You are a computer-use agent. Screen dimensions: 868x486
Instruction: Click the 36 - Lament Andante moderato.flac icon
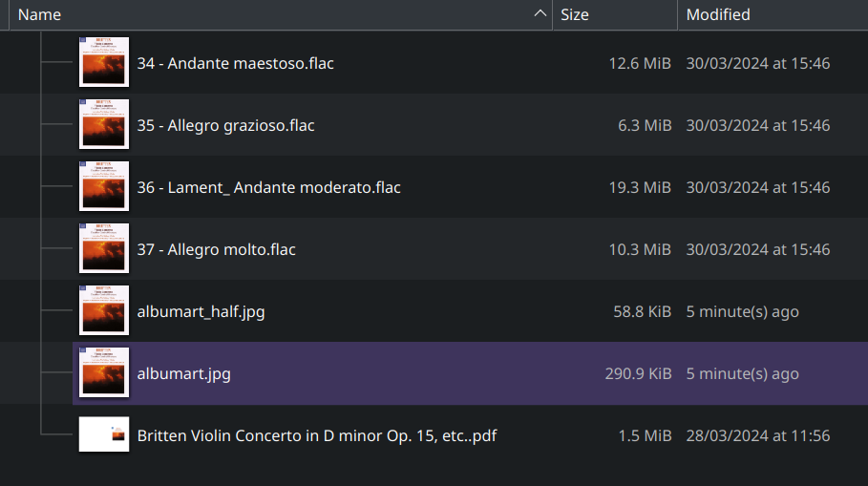coord(104,187)
